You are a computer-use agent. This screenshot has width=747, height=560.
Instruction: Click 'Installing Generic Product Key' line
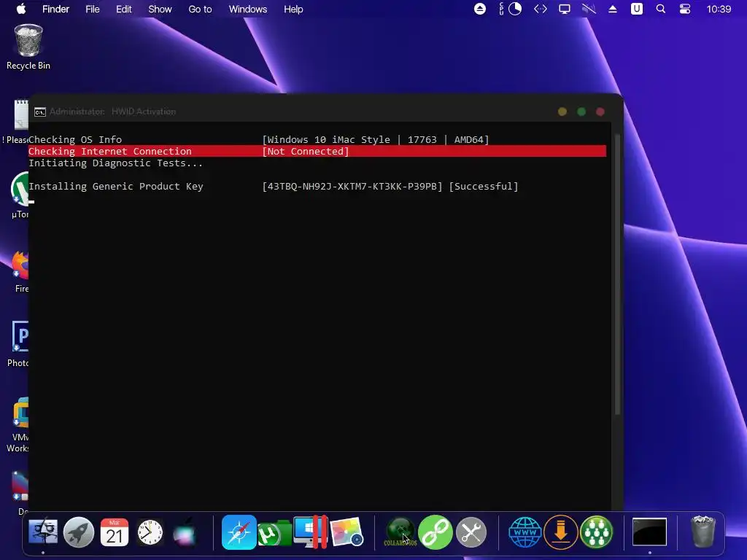click(116, 186)
